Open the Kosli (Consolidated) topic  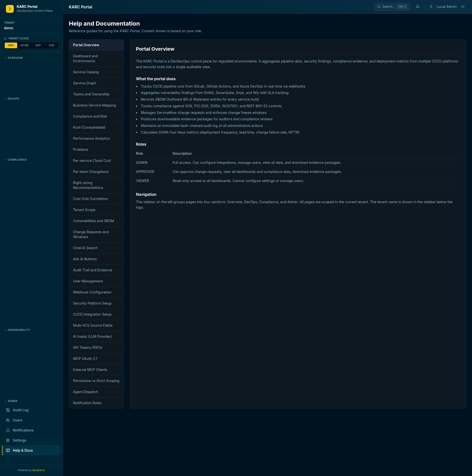(96, 128)
